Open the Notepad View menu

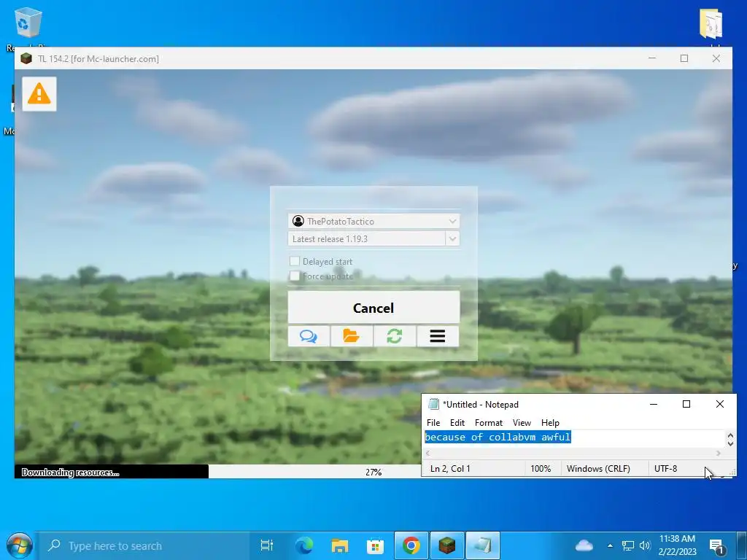pyautogui.click(x=522, y=423)
